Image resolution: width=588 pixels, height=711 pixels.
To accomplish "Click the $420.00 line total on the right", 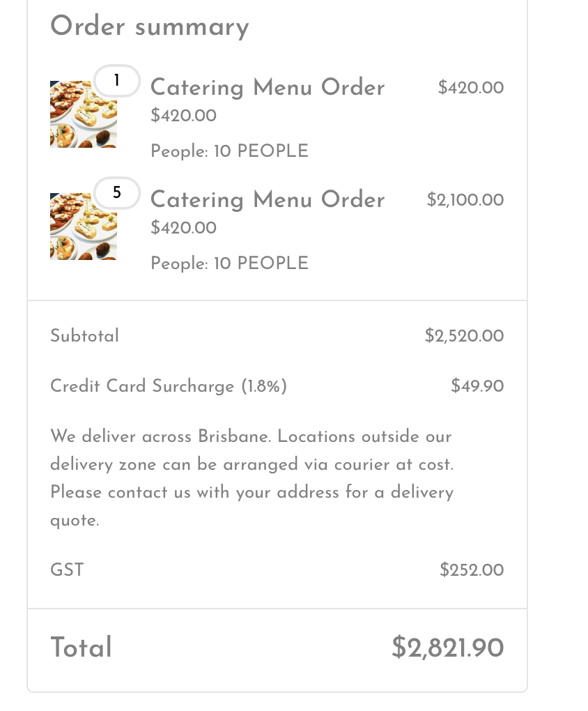I will point(470,88).
